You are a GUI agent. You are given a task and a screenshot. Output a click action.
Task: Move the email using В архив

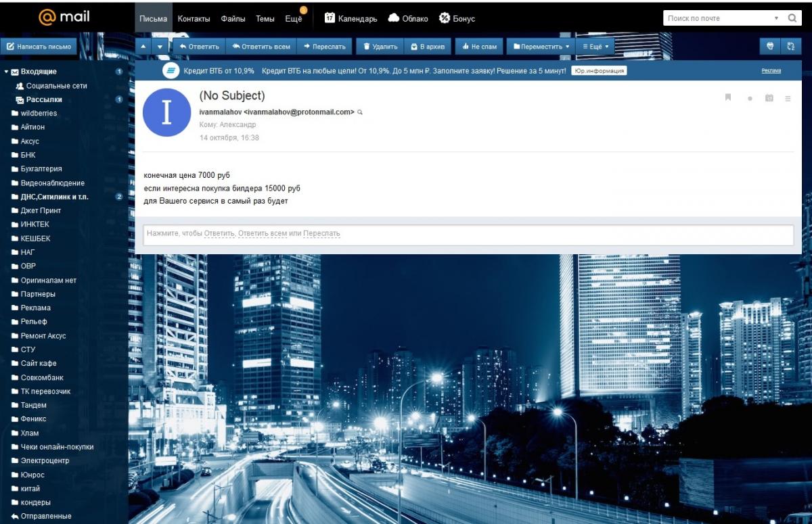click(428, 47)
